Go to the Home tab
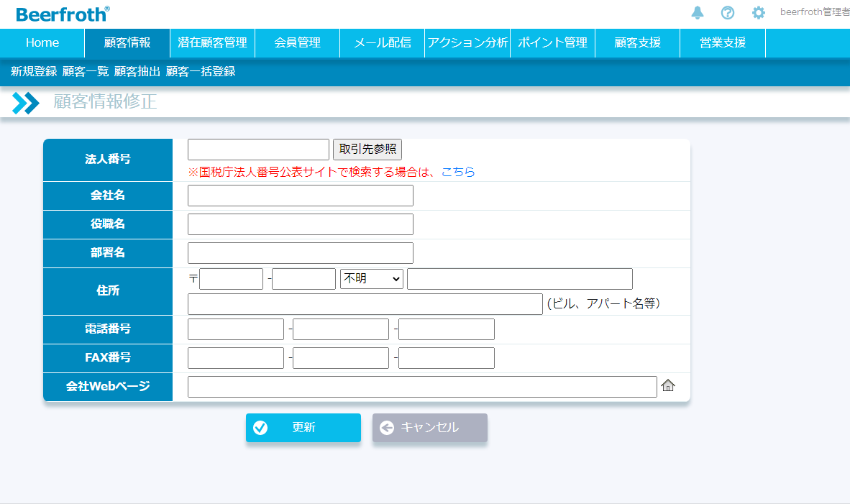This screenshot has height=504, width=850. (42, 43)
